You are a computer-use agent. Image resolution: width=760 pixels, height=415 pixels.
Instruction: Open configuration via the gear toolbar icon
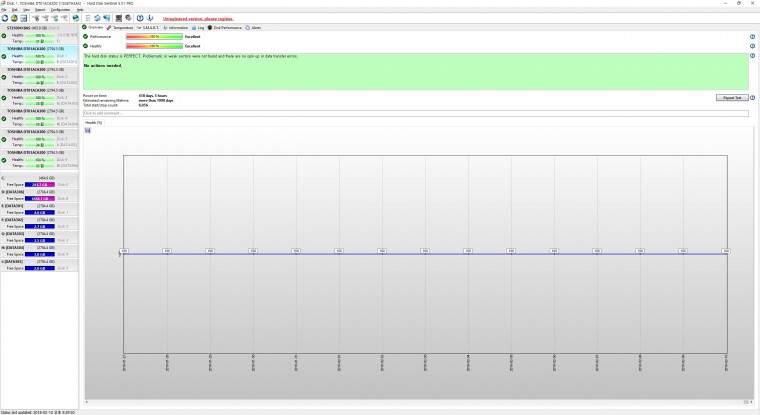pyautogui.click(x=128, y=18)
